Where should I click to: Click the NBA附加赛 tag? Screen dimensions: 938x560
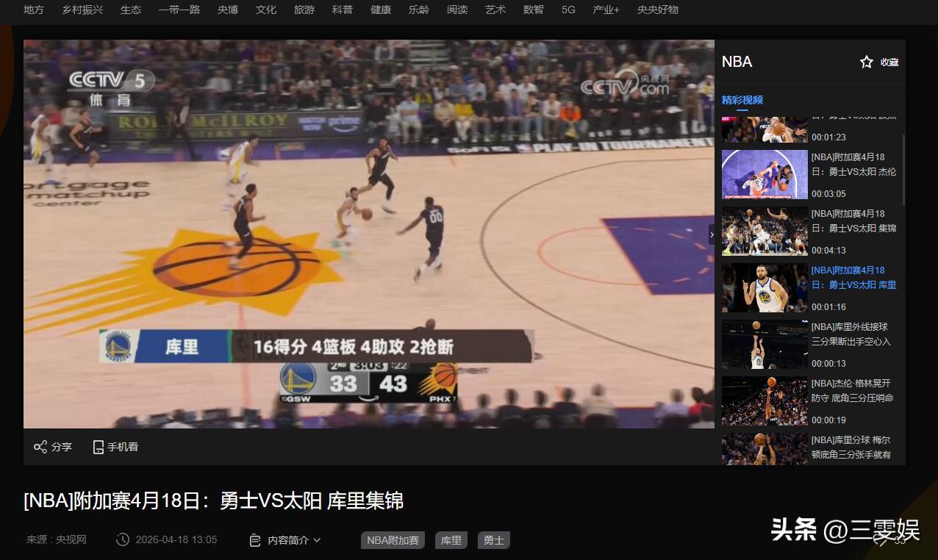393,540
